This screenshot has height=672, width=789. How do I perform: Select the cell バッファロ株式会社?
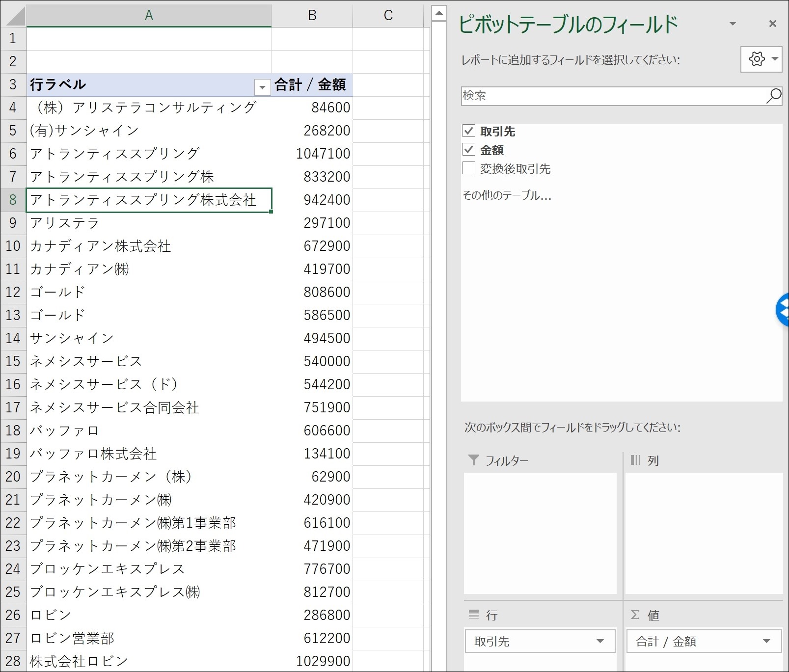click(149, 454)
